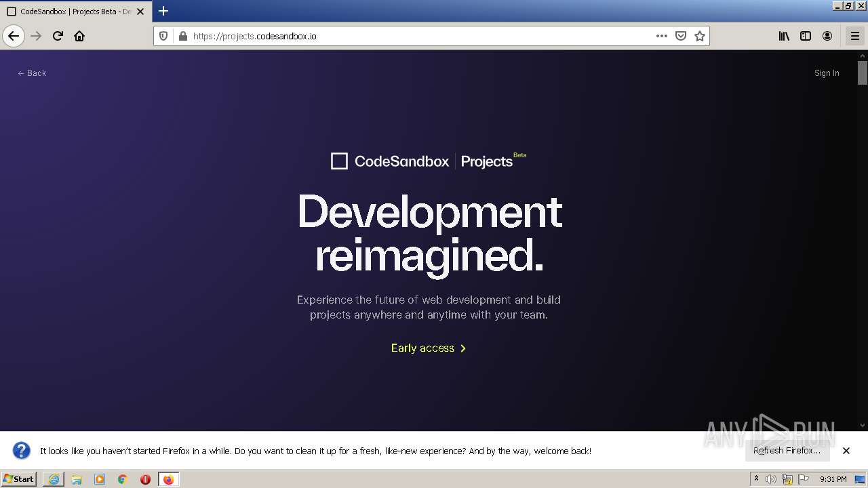The height and width of the screenshot is (488, 868).
Task: Open Action Center flag icon
Action: (x=804, y=479)
